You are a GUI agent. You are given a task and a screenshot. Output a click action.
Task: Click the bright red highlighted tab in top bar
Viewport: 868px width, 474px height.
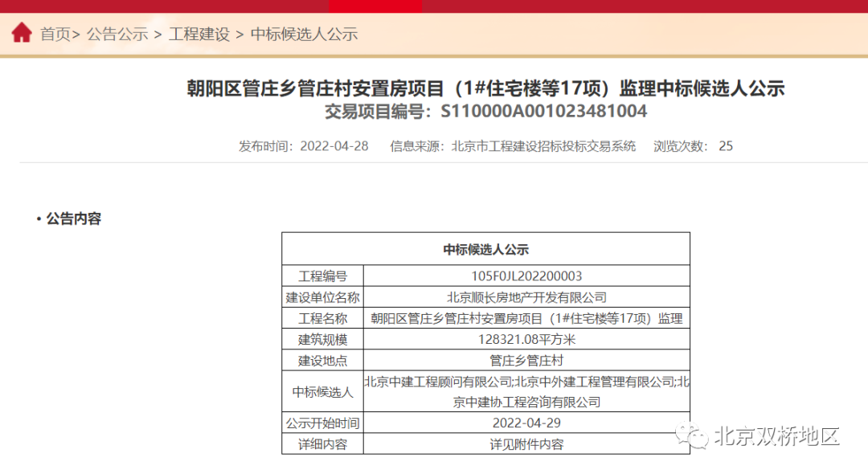(375, 6)
